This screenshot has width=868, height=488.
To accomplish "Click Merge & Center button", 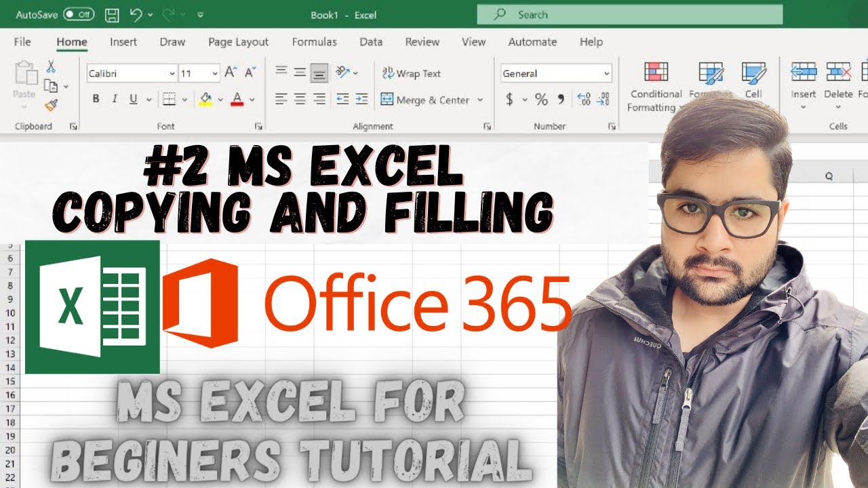I will pos(425,100).
